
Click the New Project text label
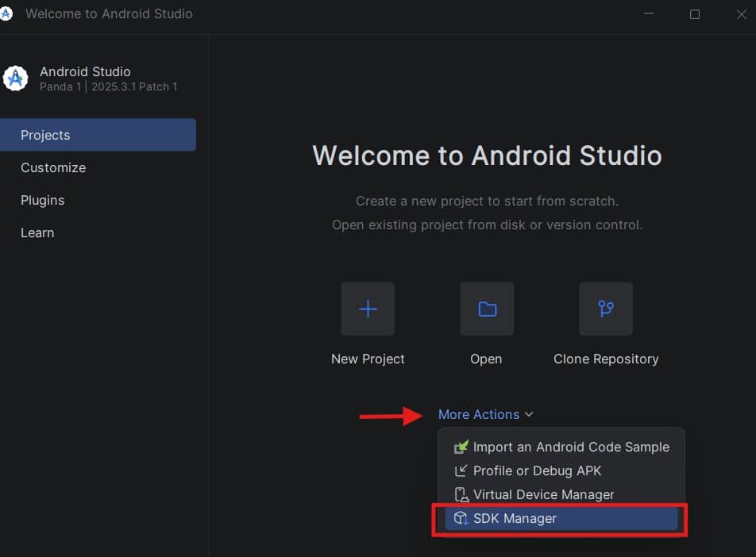(x=368, y=359)
